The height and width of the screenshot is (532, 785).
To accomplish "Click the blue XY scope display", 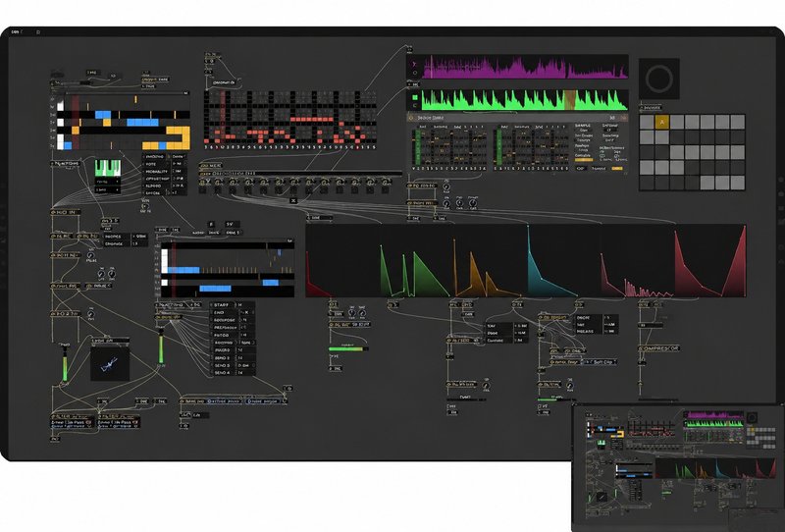I will [110, 363].
